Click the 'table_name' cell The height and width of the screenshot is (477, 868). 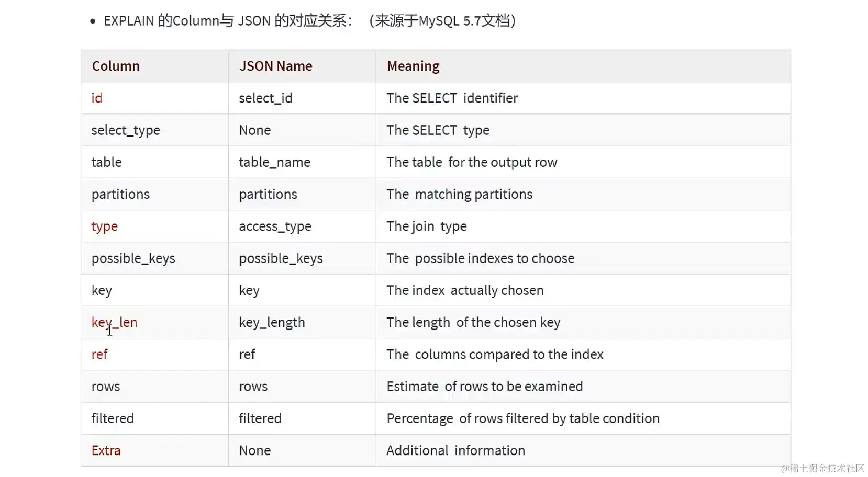coord(275,162)
